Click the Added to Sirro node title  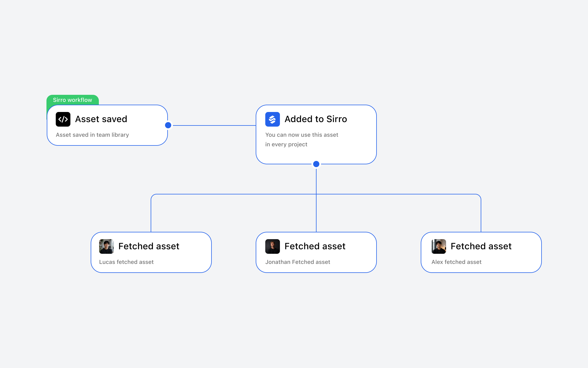coord(316,119)
